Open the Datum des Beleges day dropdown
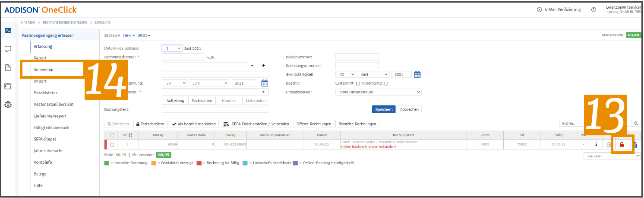The width and height of the screenshot is (644, 198). (172, 48)
